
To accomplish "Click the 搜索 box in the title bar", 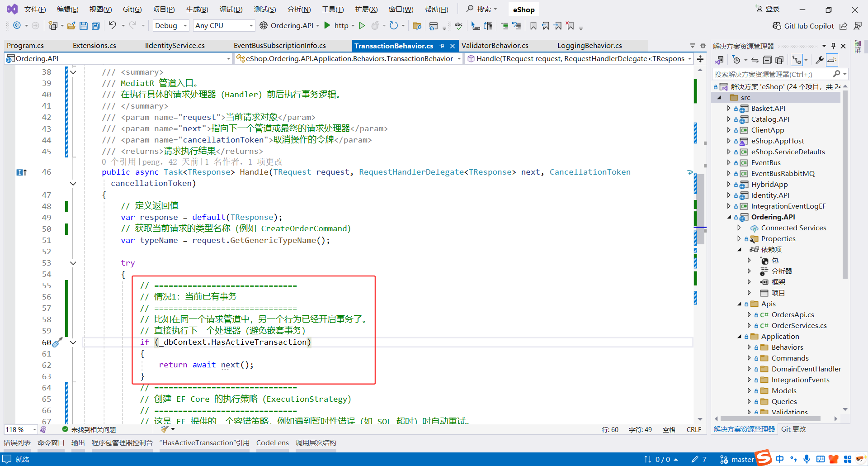I will (482, 9).
